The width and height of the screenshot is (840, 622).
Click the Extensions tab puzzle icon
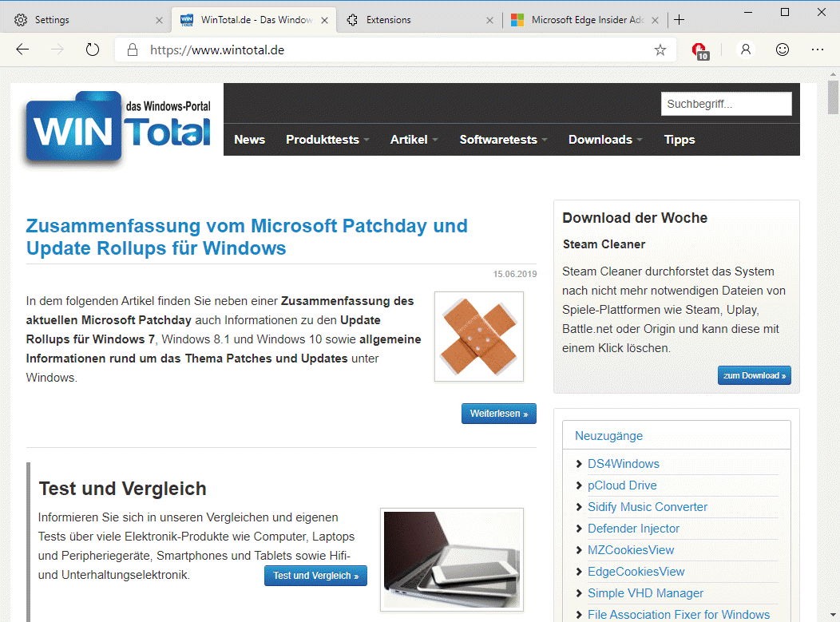tap(352, 20)
